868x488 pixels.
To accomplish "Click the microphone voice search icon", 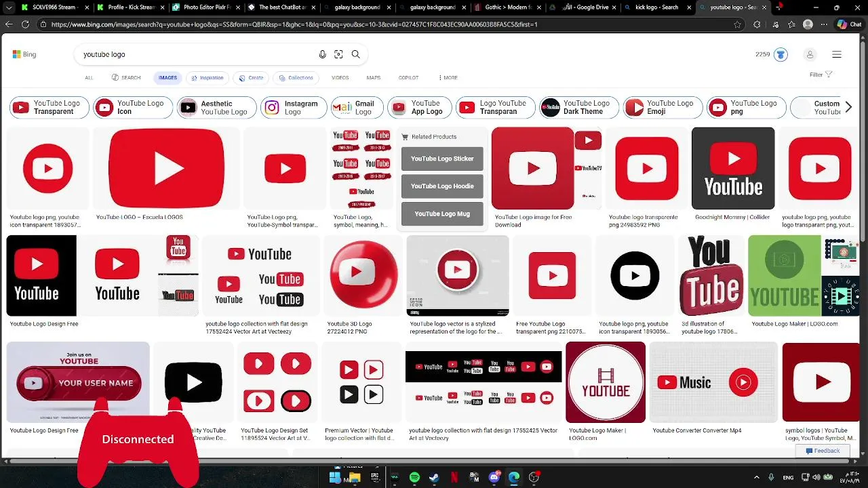I will click(323, 54).
